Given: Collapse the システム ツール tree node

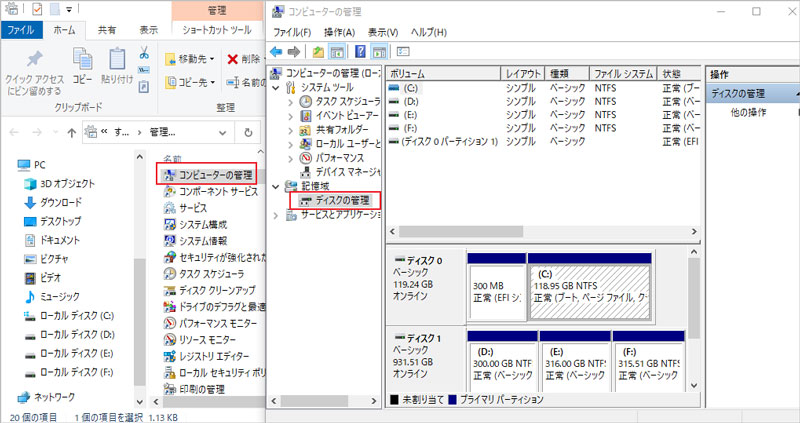Looking at the screenshot, I should tap(276, 88).
